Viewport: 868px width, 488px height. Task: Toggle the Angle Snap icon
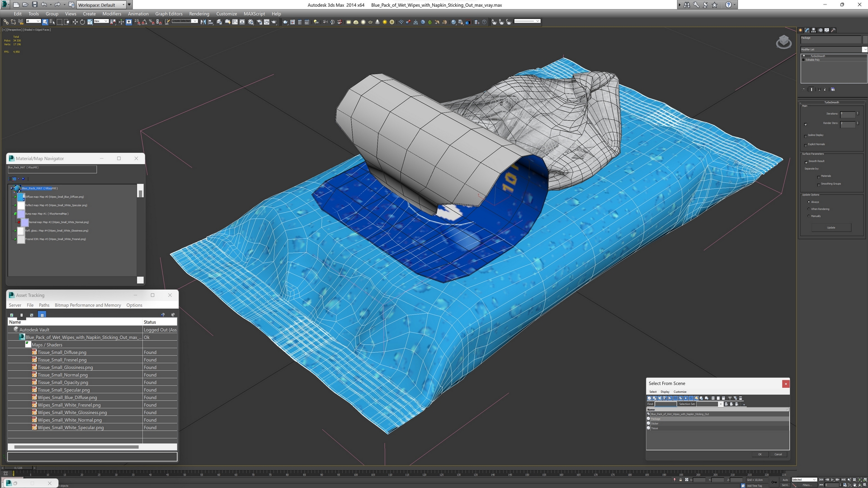(144, 22)
